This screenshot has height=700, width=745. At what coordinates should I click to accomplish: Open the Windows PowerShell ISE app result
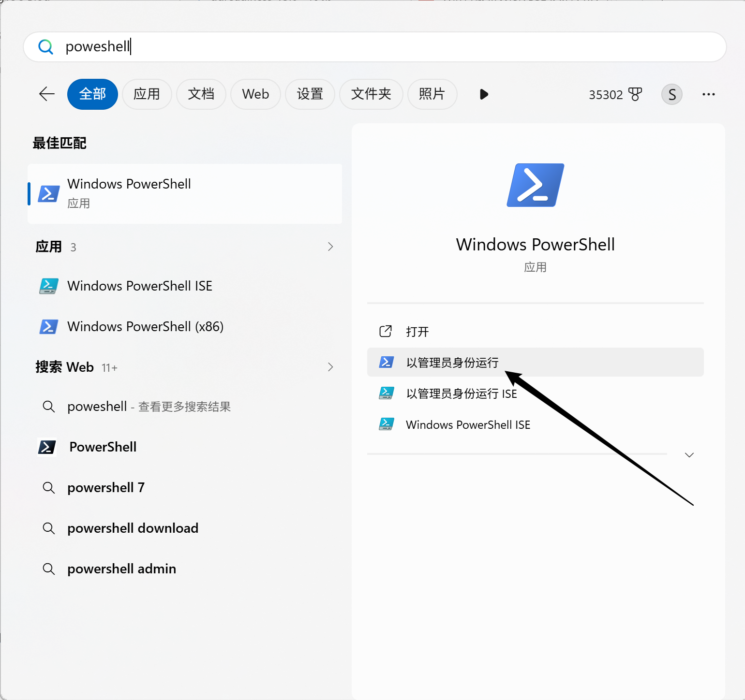pos(185,286)
